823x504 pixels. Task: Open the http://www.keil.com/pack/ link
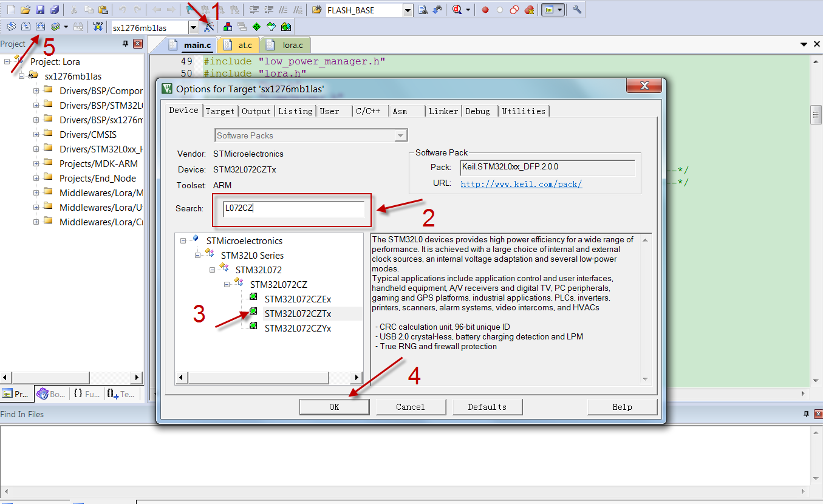pyautogui.click(x=521, y=184)
